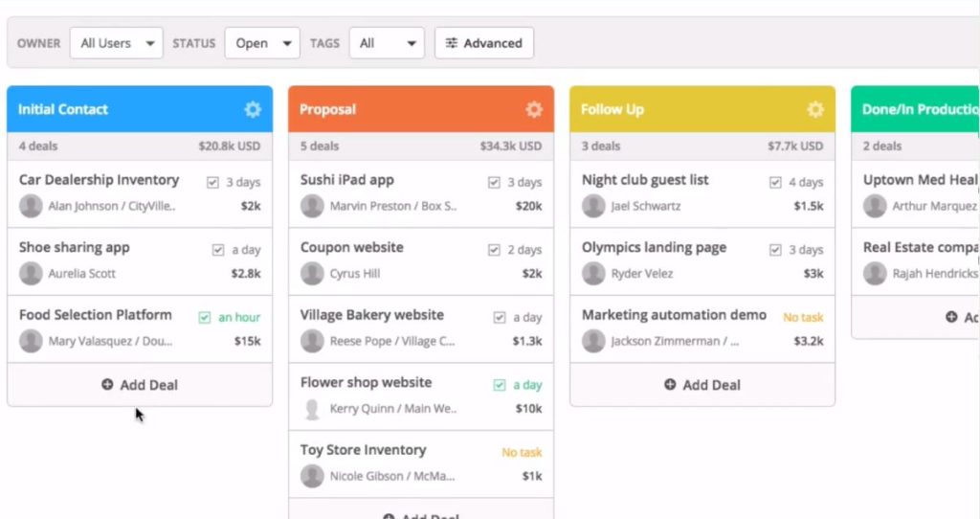Select the Initial Contact stage header
The image size is (980, 519).
coord(140,109)
